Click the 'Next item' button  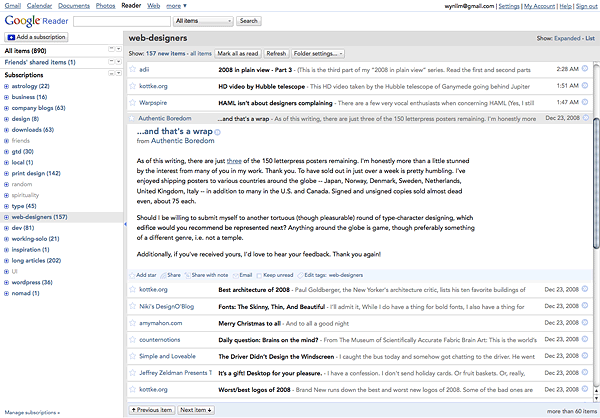(195, 410)
